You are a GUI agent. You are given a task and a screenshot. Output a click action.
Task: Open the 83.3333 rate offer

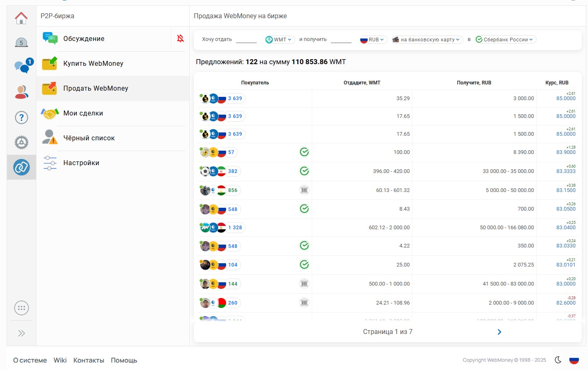[x=566, y=171]
